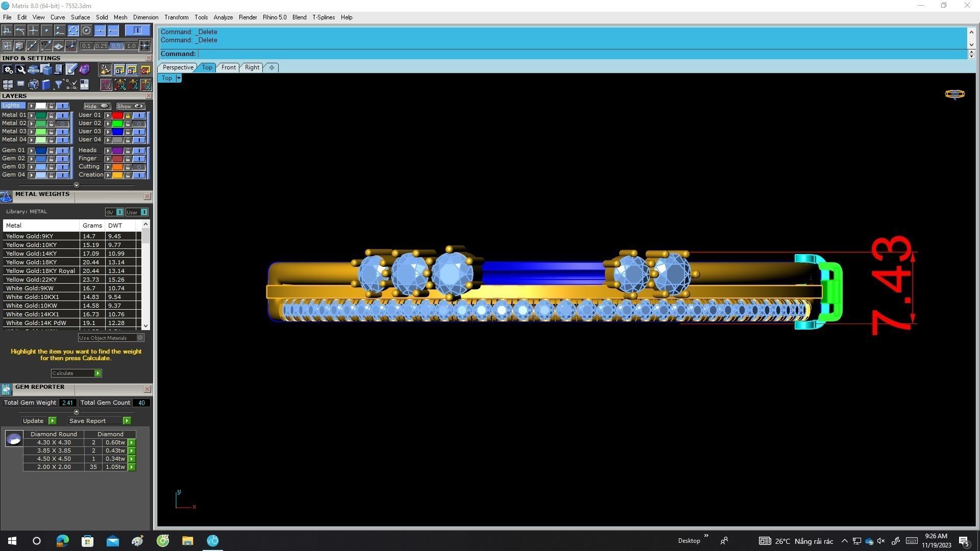
Task: Click the four-viewport layout icon
Action: click(x=8, y=85)
